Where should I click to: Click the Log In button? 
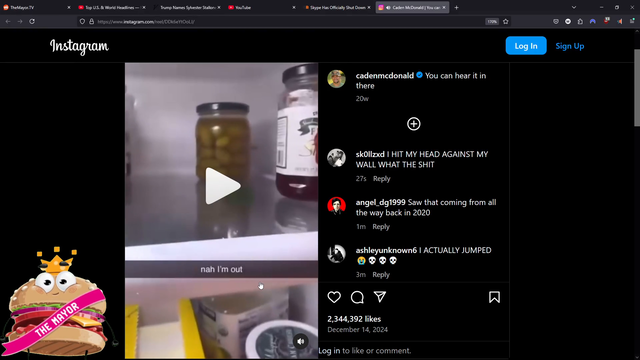tap(526, 46)
